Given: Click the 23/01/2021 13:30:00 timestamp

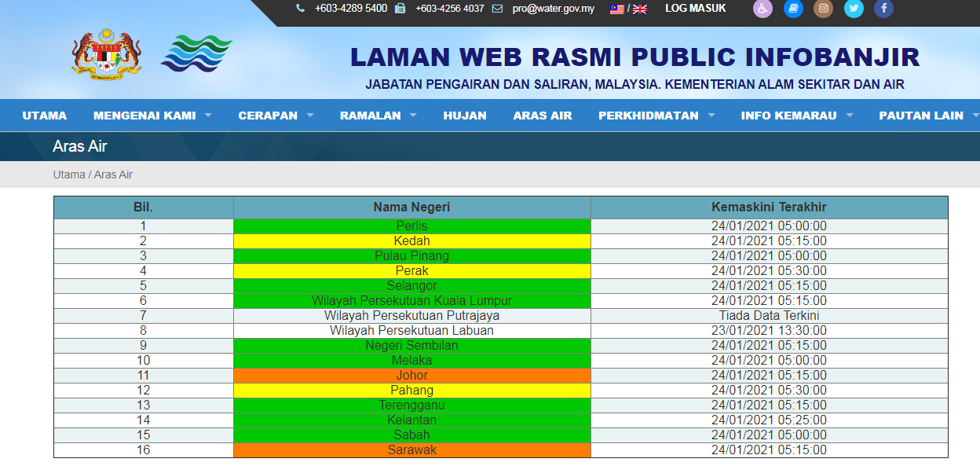Looking at the screenshot, I should coord(770,331).
